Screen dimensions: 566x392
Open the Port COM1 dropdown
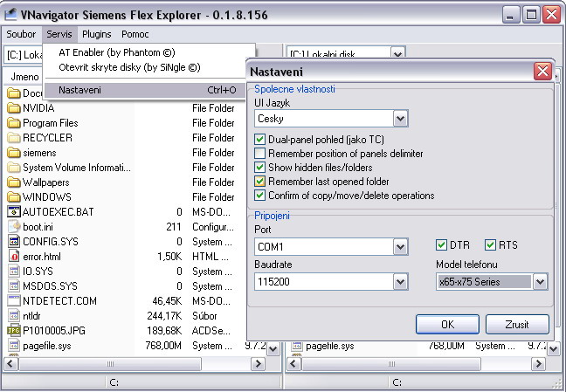tap(400, 247)
